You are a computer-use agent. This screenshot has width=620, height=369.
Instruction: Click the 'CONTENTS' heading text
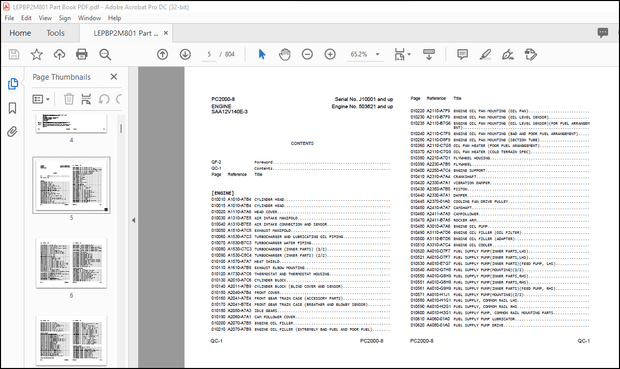click(x=302, y=143)
